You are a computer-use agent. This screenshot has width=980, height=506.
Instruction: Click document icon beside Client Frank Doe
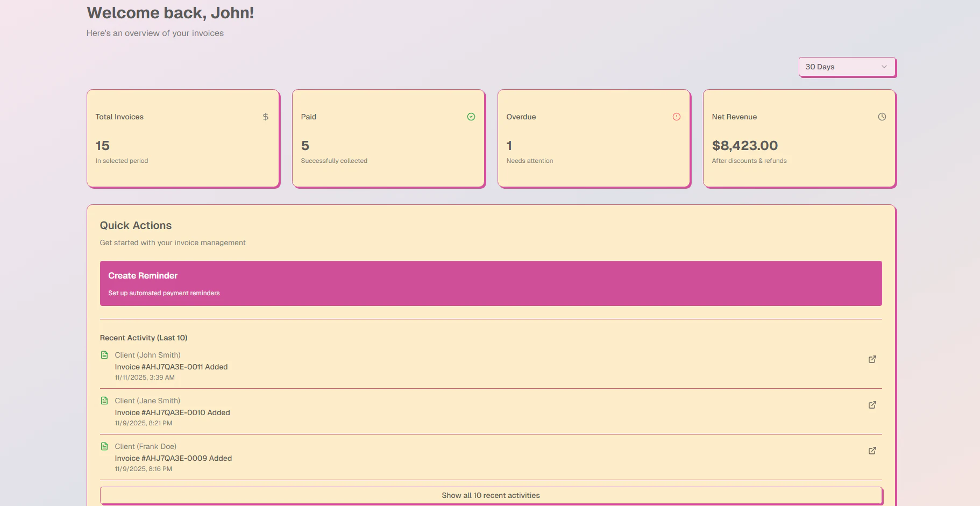tap(104, 446)
